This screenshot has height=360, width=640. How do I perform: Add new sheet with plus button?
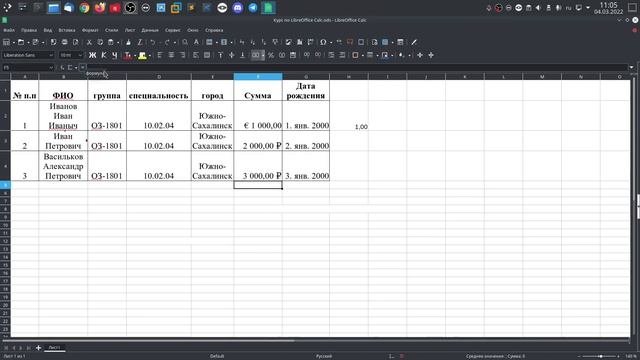(x=38, y=348)
